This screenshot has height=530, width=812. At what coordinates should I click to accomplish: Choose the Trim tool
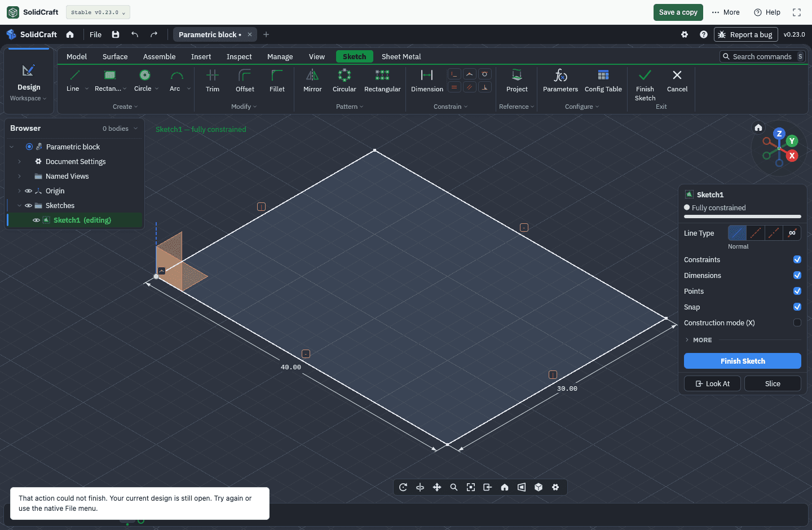(x=213, y=81)
